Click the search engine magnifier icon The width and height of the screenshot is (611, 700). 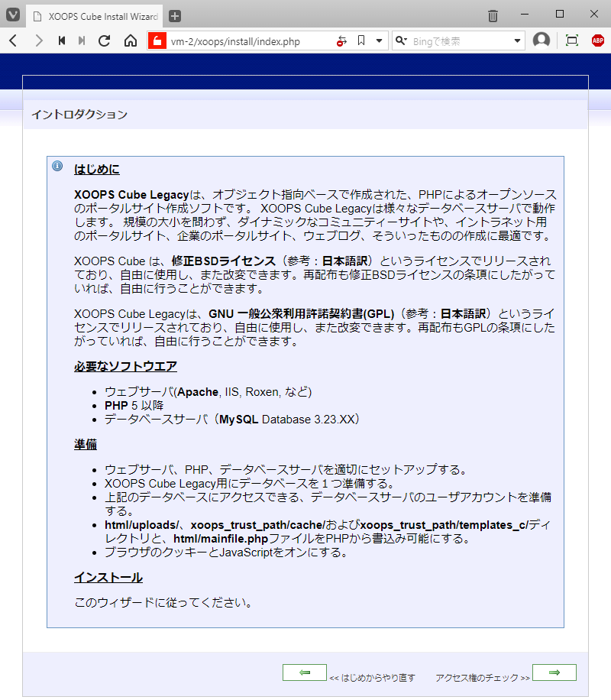tap(401, 41)
